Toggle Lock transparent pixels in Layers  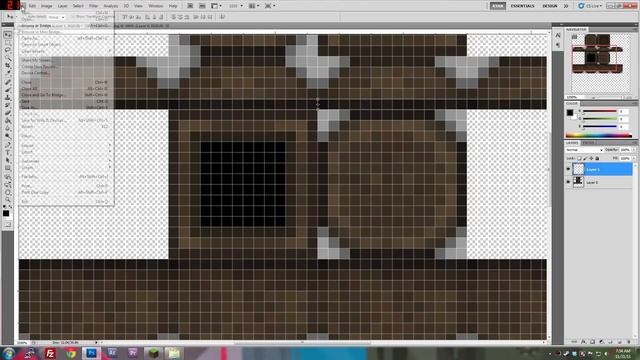coord(579,158)
